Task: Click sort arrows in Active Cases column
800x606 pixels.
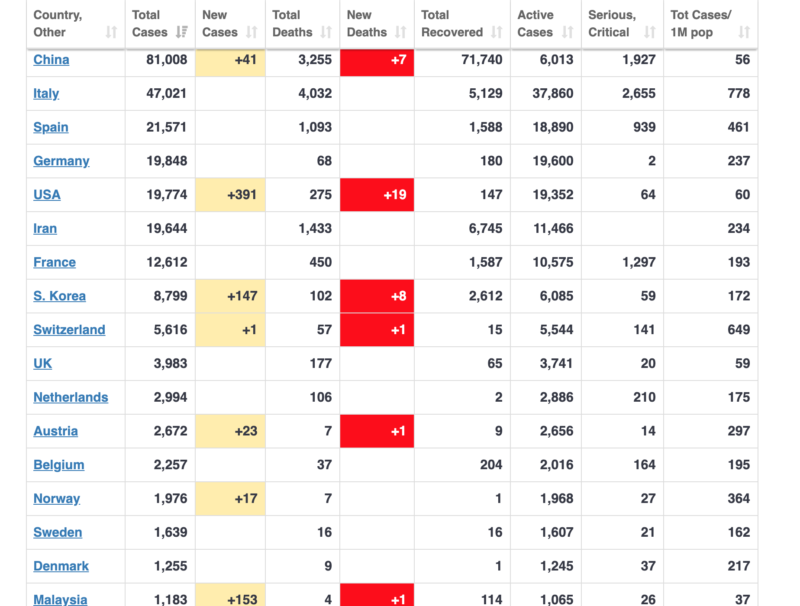Action: tap(567, 32)
